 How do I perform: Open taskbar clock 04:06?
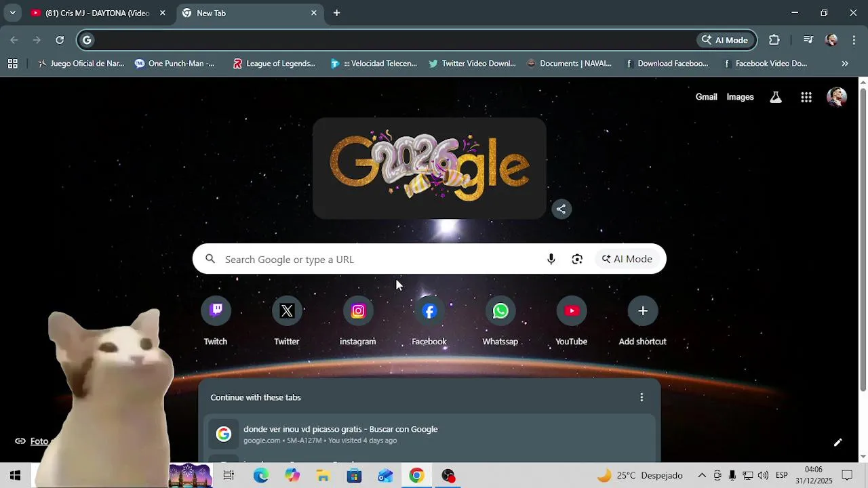click(x=813, y=475)
